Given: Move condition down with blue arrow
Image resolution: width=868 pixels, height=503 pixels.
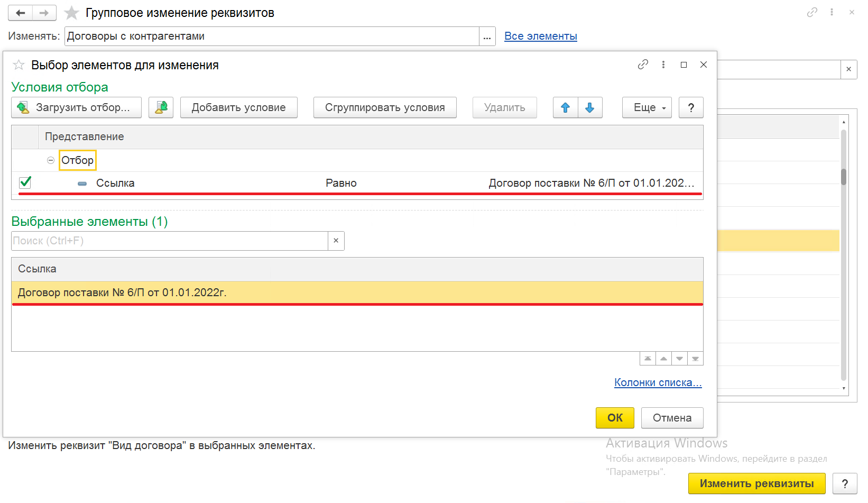Looking at the screenshot, I should click(x=590, y=107).
